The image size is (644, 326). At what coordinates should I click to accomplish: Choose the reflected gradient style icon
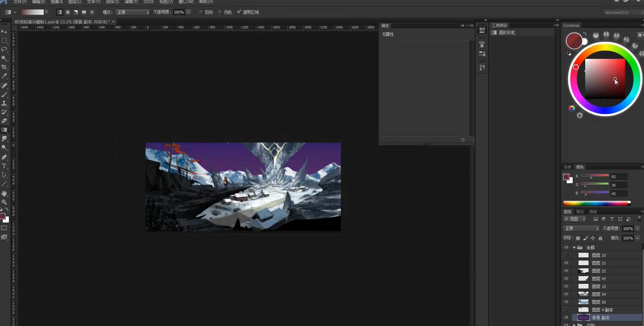tap(84, 12)
